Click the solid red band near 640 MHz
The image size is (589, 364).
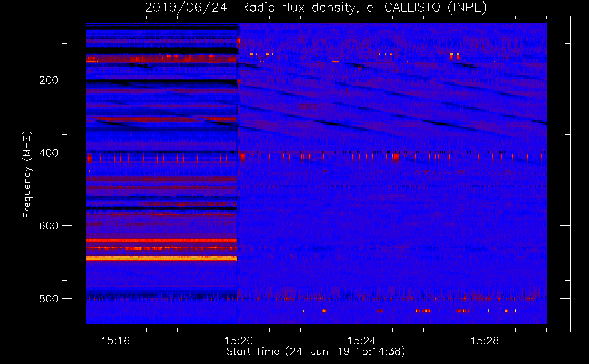161,241
